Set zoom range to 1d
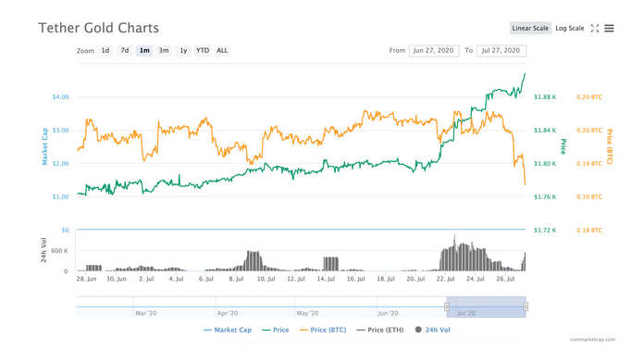The image size is (644, 364). (105, 51)
